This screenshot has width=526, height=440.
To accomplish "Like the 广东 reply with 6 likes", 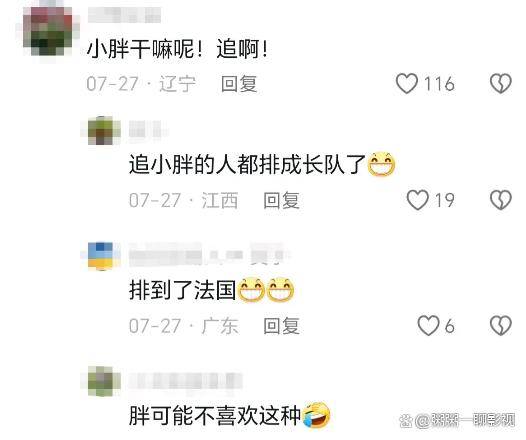I will [428, 325].
